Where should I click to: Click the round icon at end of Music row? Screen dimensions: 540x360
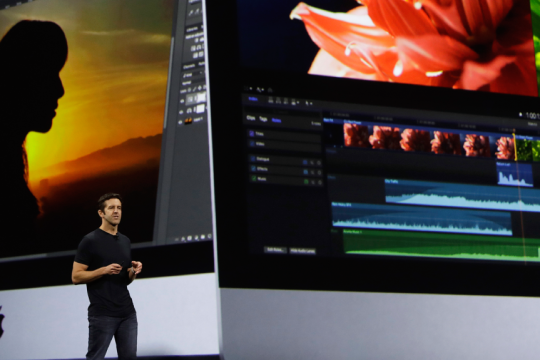pyautogui.click(x=320, y=183)
